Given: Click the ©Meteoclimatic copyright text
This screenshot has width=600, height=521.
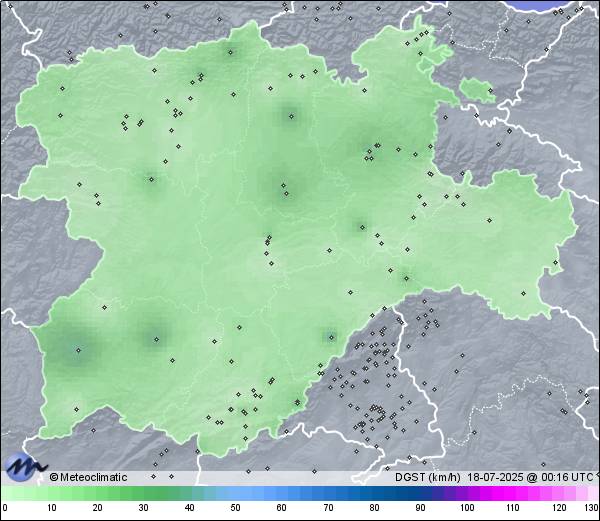Looking at the screenshot, I should (88, 477).
